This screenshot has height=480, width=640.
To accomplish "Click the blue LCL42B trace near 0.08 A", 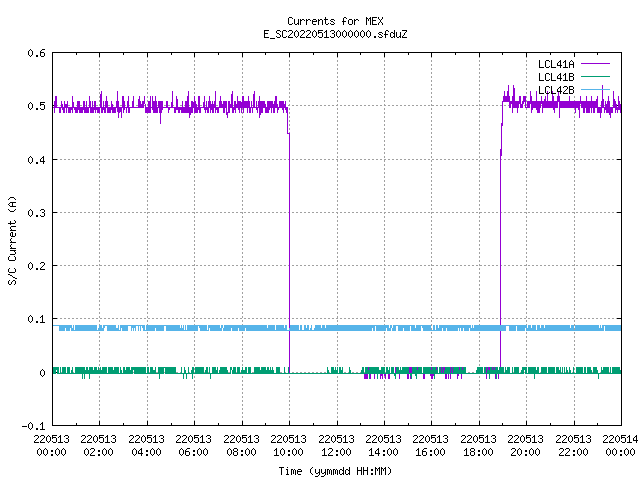I will (337, 328).
